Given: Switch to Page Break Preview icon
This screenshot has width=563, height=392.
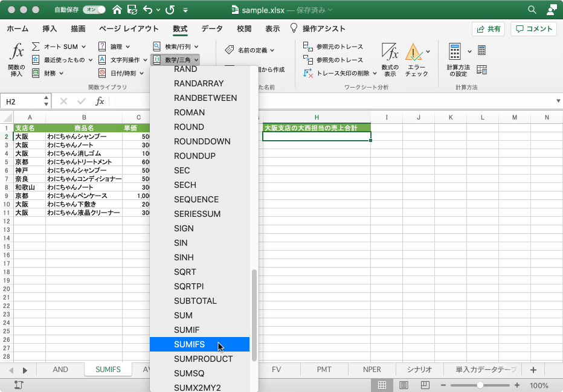Looking at the screenshot, I should coord(425,385).
